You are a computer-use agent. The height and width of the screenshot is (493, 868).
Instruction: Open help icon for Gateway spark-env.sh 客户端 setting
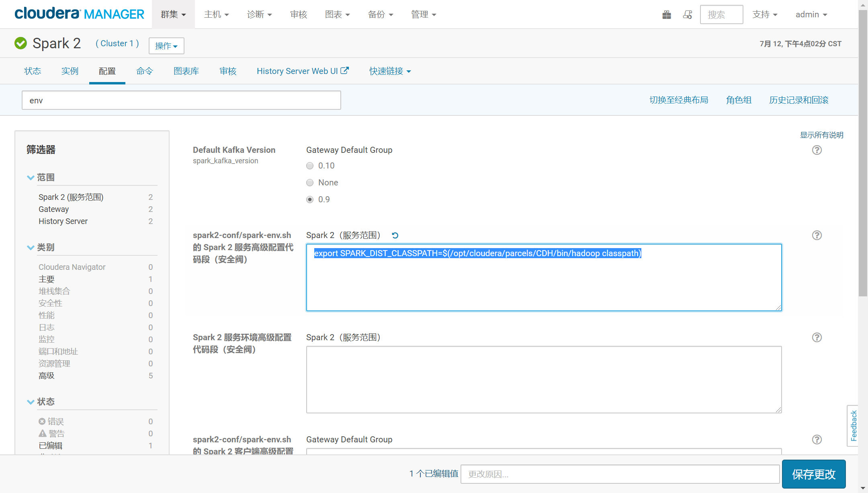pos(817,440)
